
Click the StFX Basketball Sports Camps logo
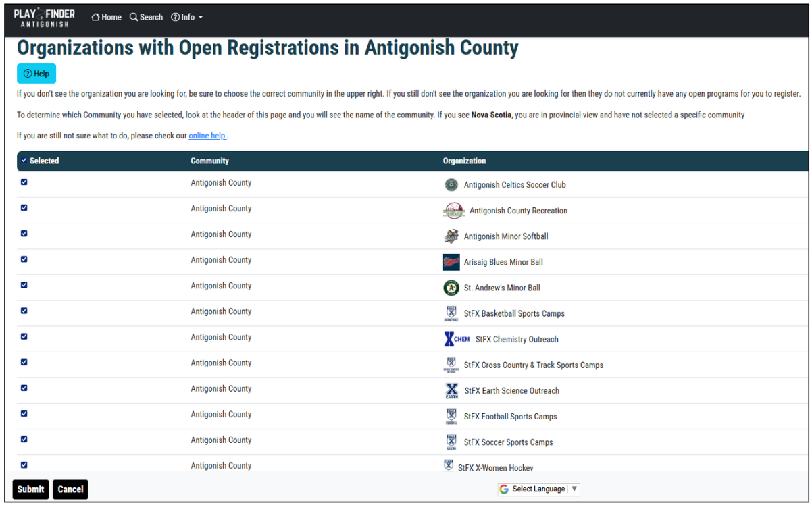[x=451, y=313]
